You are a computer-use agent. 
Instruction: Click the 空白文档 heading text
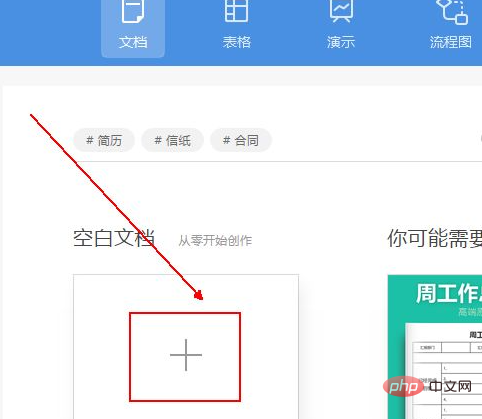114,238
